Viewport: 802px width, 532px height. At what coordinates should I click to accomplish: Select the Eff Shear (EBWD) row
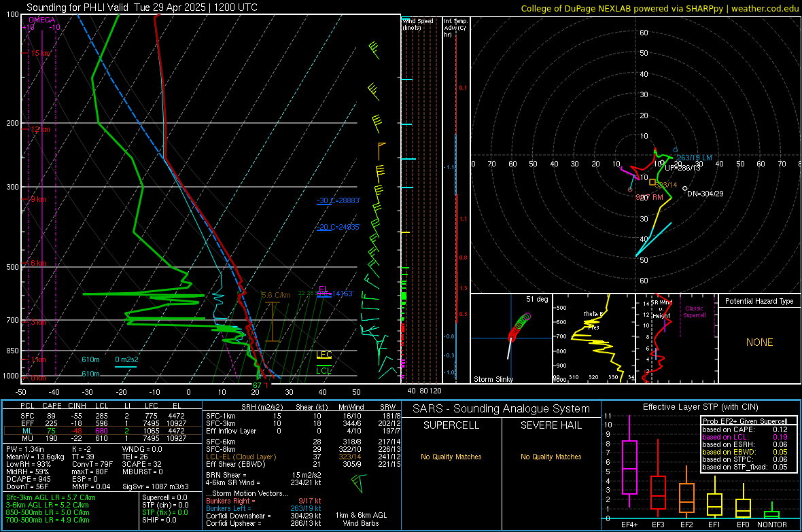click(x=303, y=464)
